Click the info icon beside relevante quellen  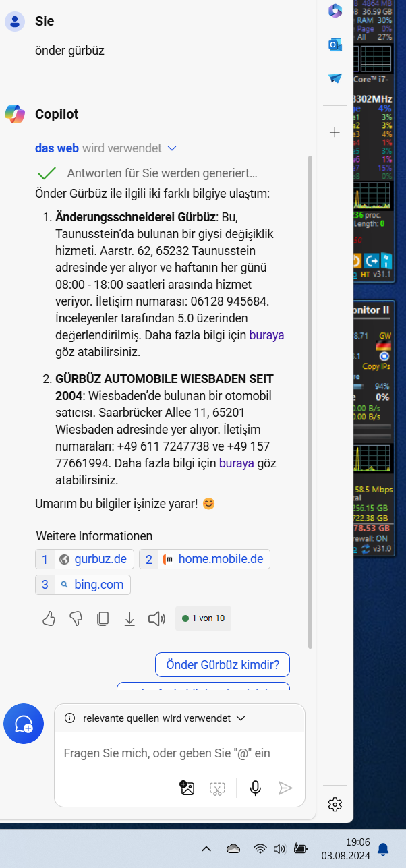coord(69,718)
